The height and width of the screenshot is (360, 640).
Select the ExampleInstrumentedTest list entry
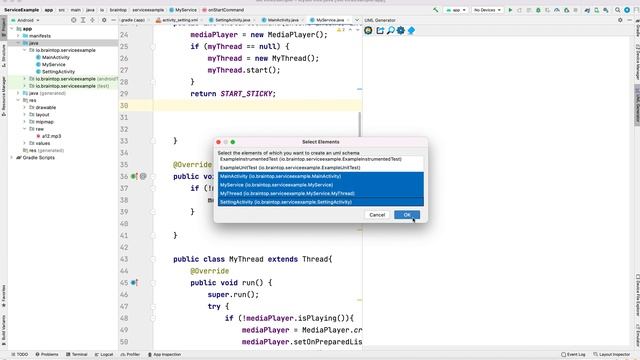click(320, 159)
